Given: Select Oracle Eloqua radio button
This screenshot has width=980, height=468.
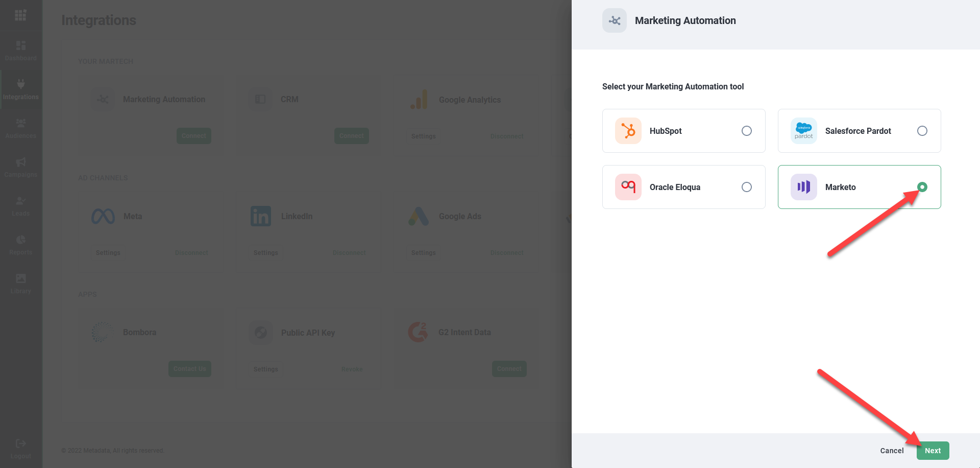Looking at the screenshot, I should (x=746, y=187).
